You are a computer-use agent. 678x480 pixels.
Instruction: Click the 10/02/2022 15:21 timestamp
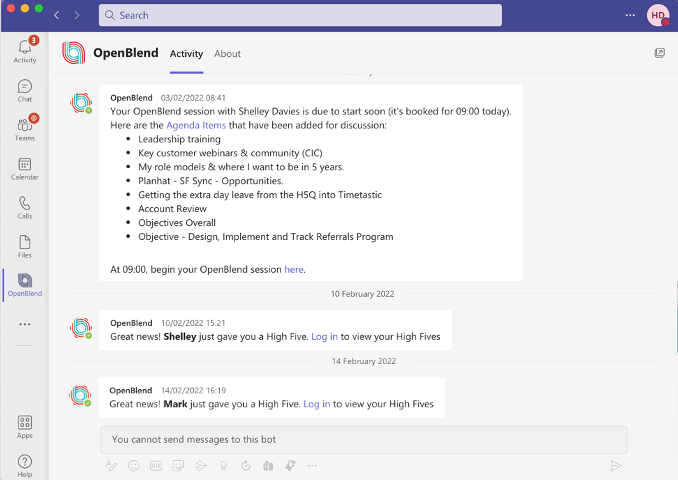pyautogui.click(x=193, y=323)
